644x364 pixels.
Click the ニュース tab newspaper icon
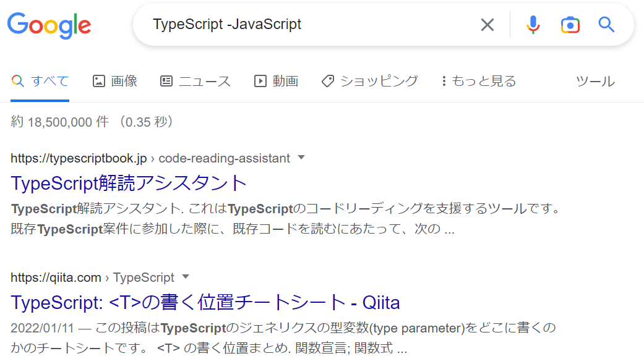tap(165, 80)
